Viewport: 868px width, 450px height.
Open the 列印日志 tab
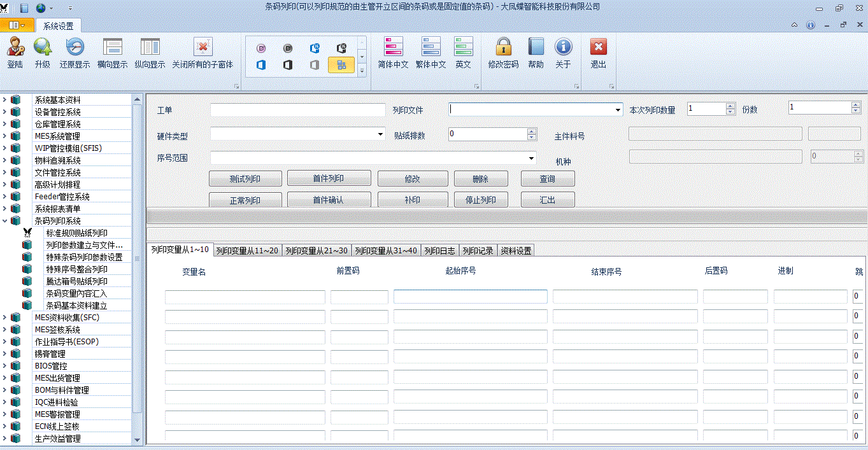[x=439, y=251]
